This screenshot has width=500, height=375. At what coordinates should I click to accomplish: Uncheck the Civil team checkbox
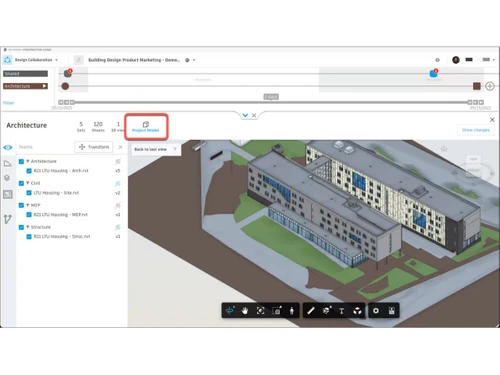coord(21,183)
